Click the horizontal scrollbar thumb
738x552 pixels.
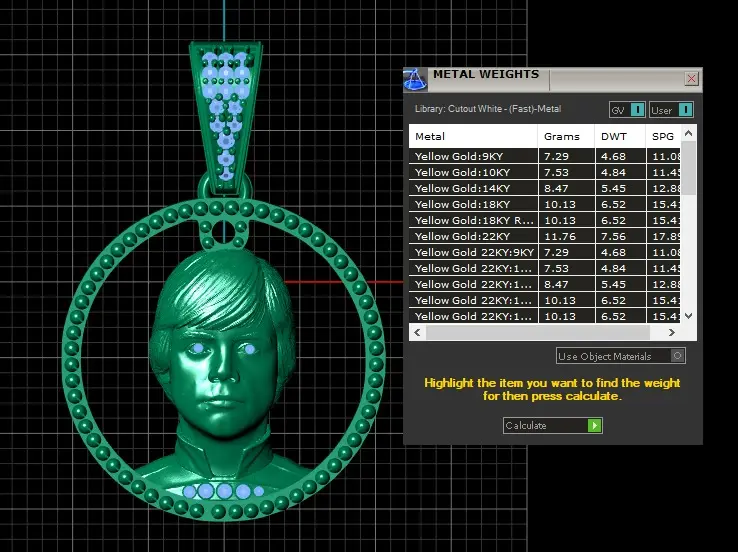[538, 332]
